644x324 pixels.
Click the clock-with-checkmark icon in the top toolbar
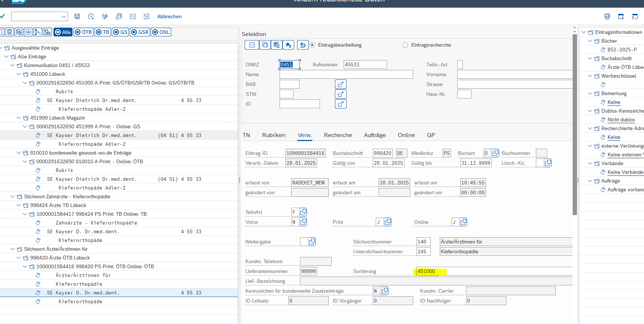point(91,16)
